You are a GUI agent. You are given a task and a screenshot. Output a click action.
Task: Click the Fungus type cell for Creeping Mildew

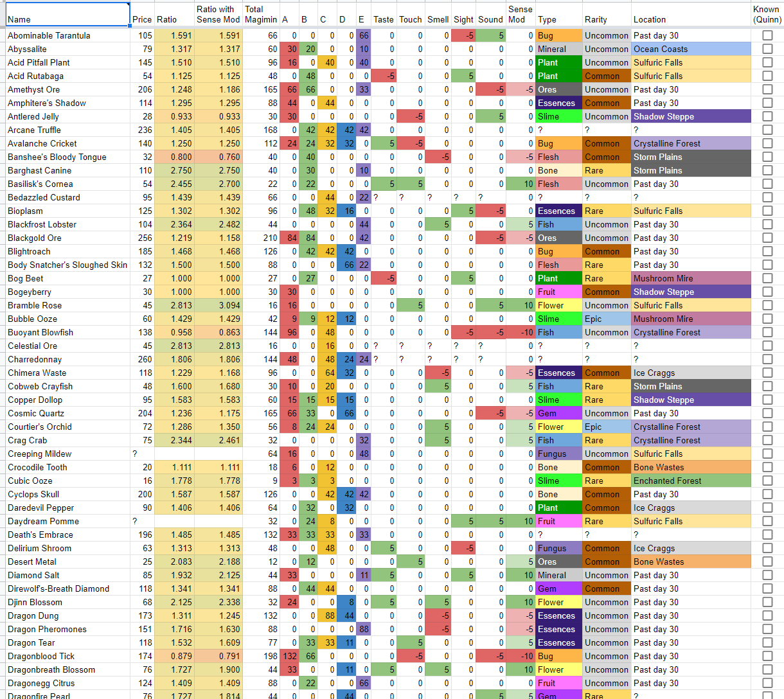click(558, 454)
